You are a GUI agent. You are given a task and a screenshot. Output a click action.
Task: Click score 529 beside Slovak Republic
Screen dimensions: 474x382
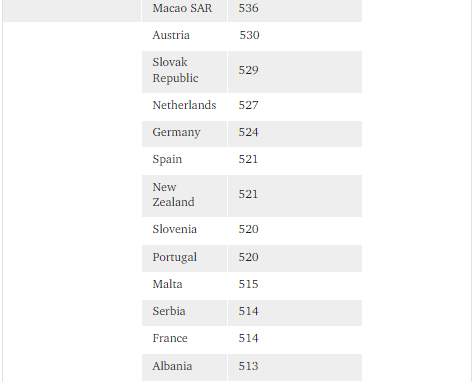click(248, 70)
